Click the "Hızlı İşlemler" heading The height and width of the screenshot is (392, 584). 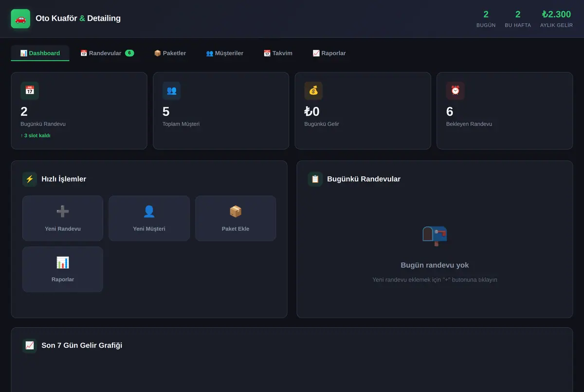pyautogui.click(x=64, y=179)
